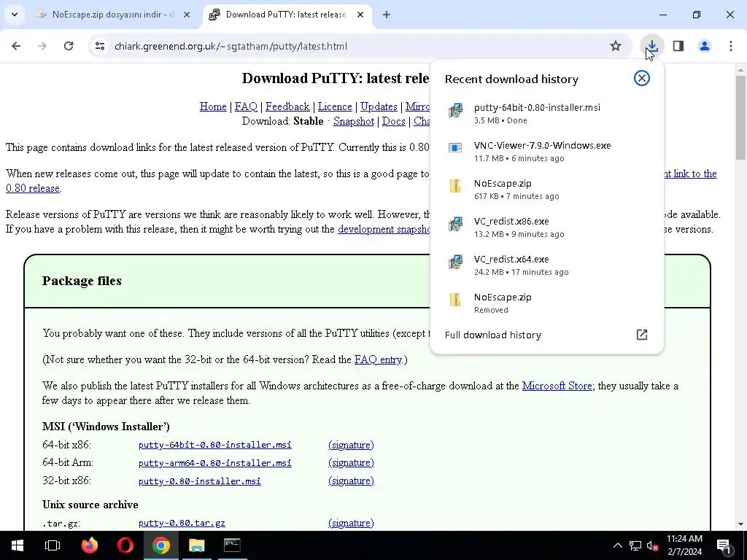Open the FAQ link

pos(246,106)
